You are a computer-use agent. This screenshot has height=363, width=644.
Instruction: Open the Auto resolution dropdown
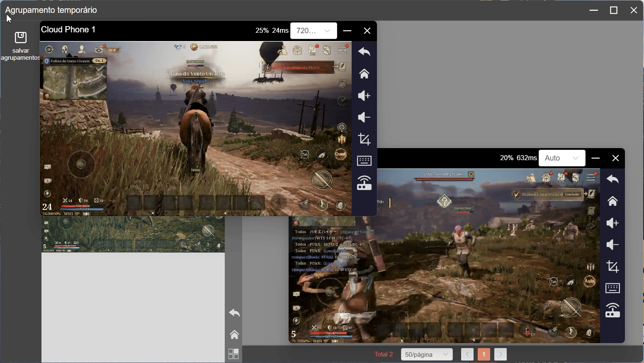coord(562,158)
